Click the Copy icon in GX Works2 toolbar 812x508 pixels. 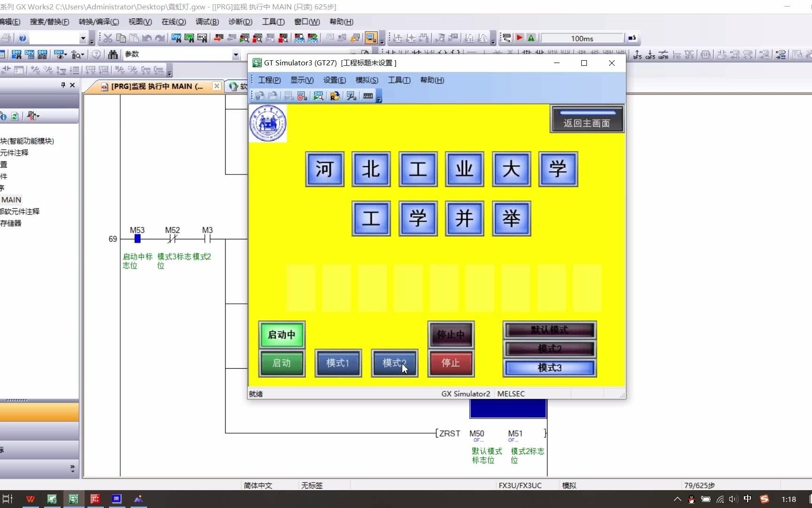tap(121, 38)
